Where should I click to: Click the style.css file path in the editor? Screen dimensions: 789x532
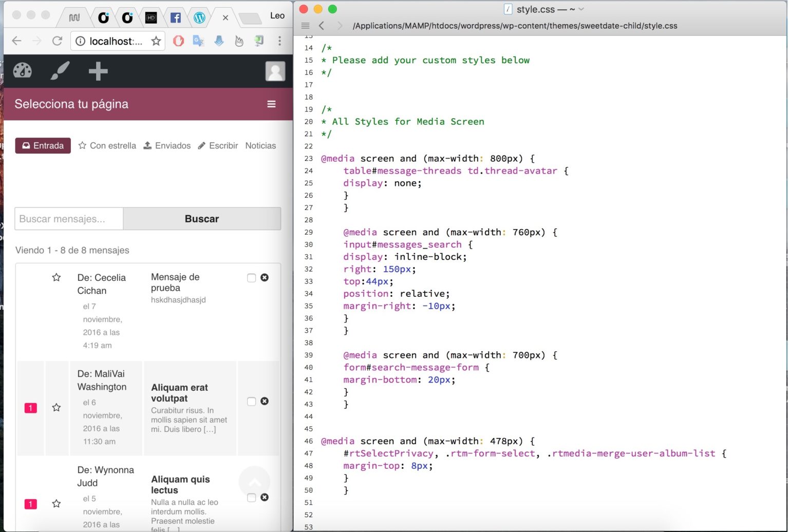515,26
